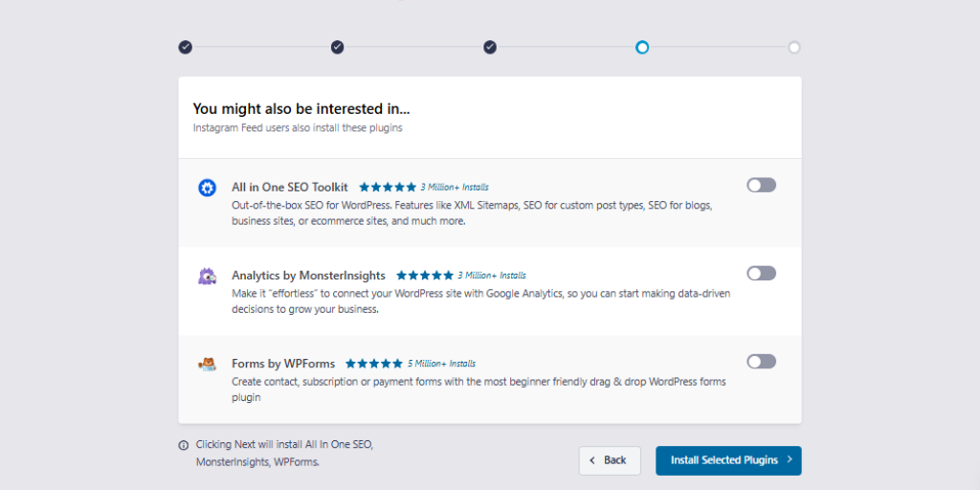Click the info icon beside the install notice
980x490 pixels.
(x=183, y=446)
